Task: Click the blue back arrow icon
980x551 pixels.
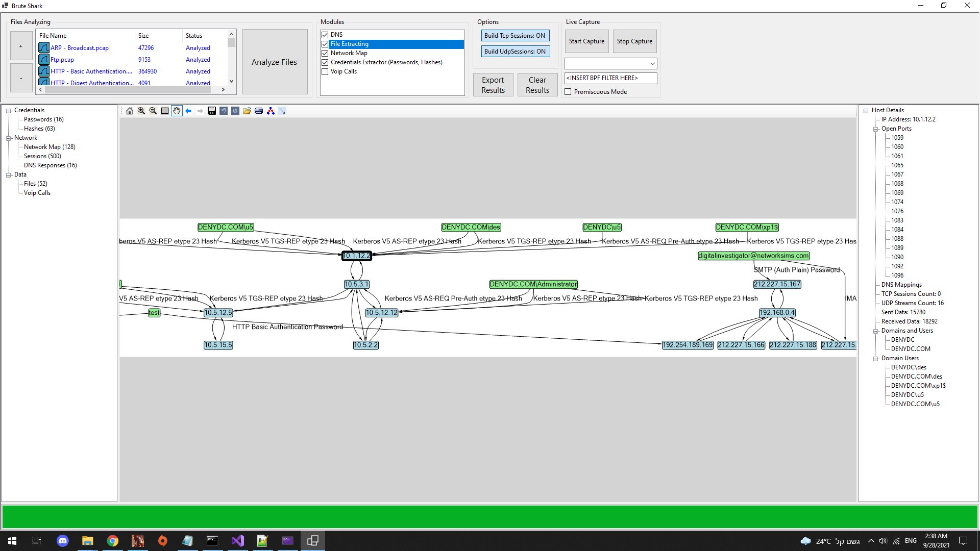Action: coord(188,111)
